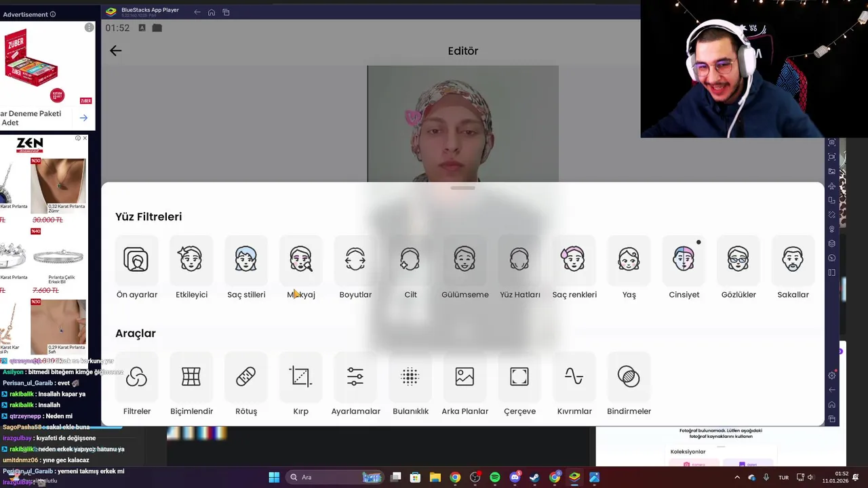Open the Zuber ad arrow link

pos(83,118)
